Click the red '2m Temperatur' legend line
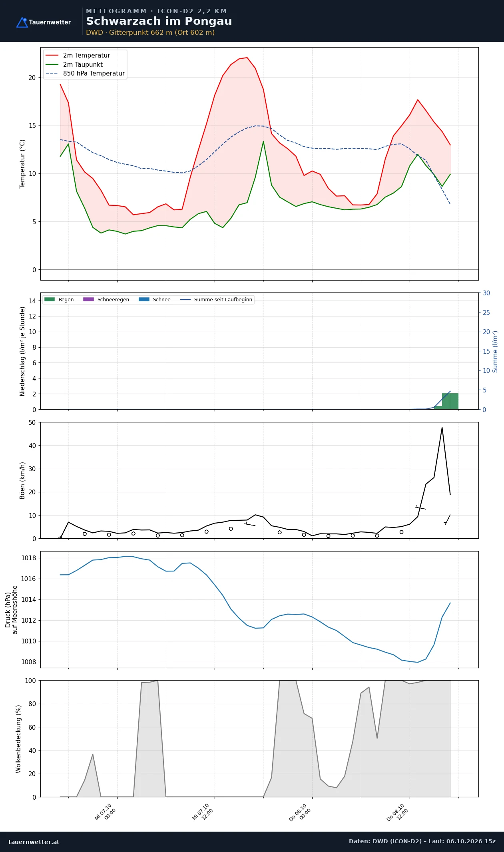504x852 pixels. click(52, 56)
